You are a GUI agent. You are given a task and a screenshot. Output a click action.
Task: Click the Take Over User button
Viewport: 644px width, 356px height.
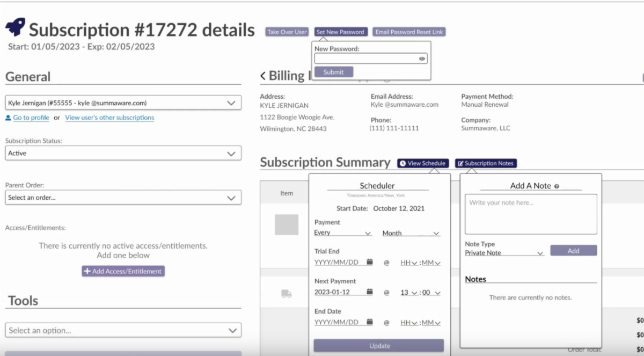coord(287,32)
